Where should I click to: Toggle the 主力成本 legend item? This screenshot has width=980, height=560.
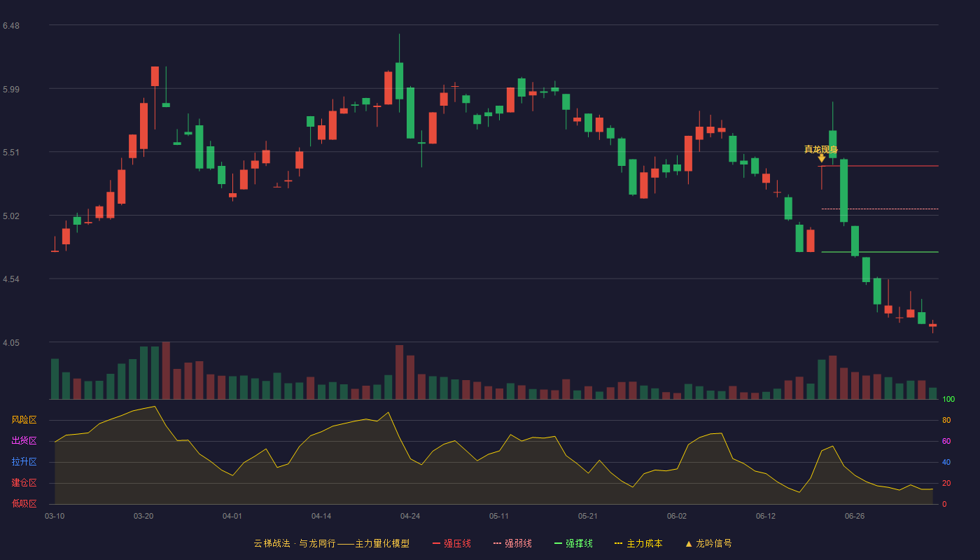click(x=638, y=543)
